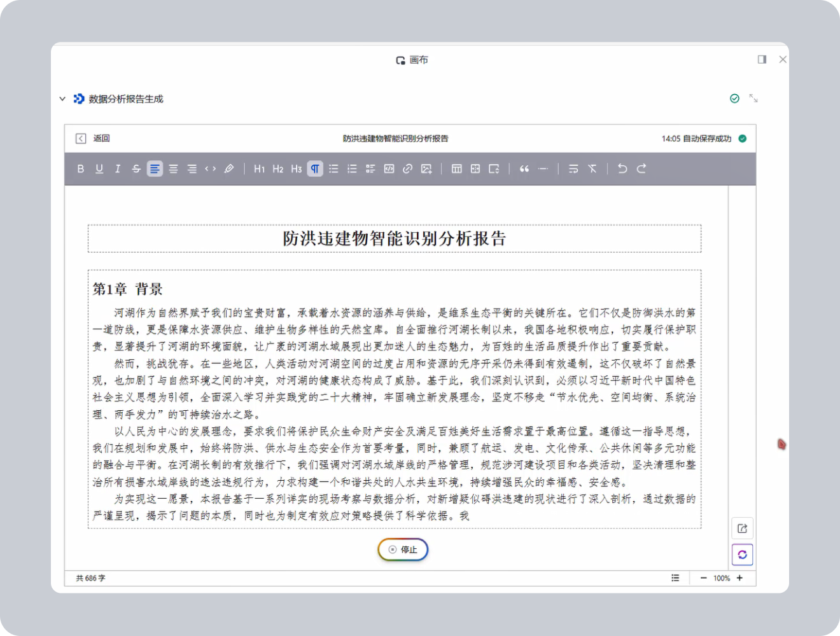Screen dimensions: 840x636
Task: Click the green check status icon
Action: pos(734,98)
